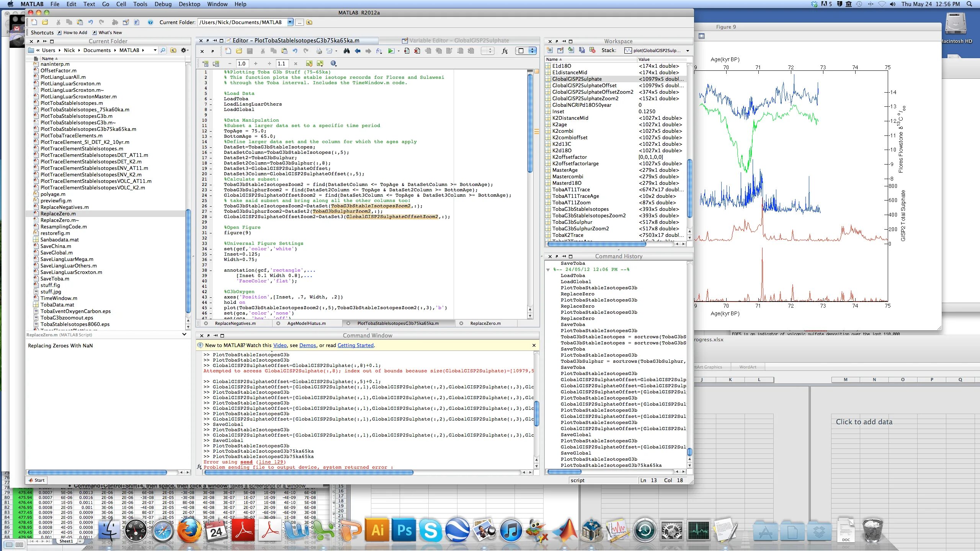
Task: Toggle the breakpoint dash at line 12
Action: tap(211, 131)
